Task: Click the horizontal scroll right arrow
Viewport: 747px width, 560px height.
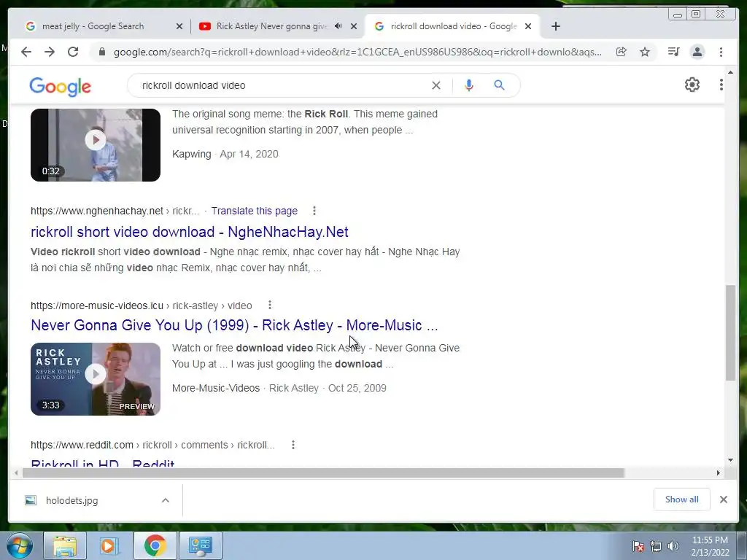Action: coord(718,472)
